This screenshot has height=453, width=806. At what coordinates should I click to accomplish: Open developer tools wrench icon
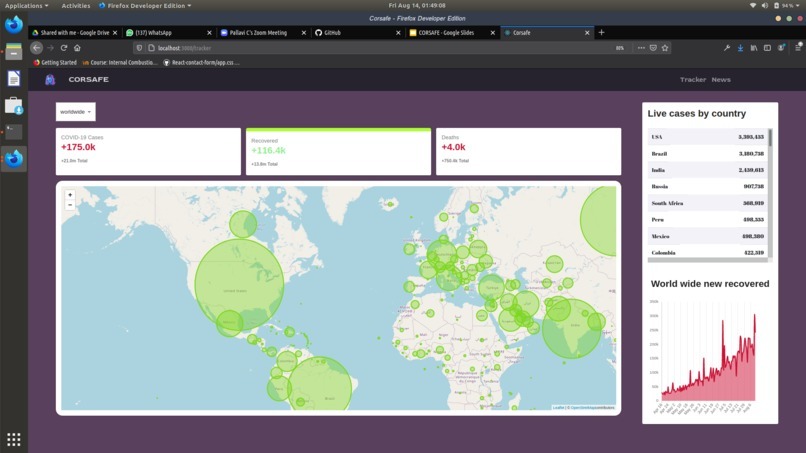click(x=727, y=48)
